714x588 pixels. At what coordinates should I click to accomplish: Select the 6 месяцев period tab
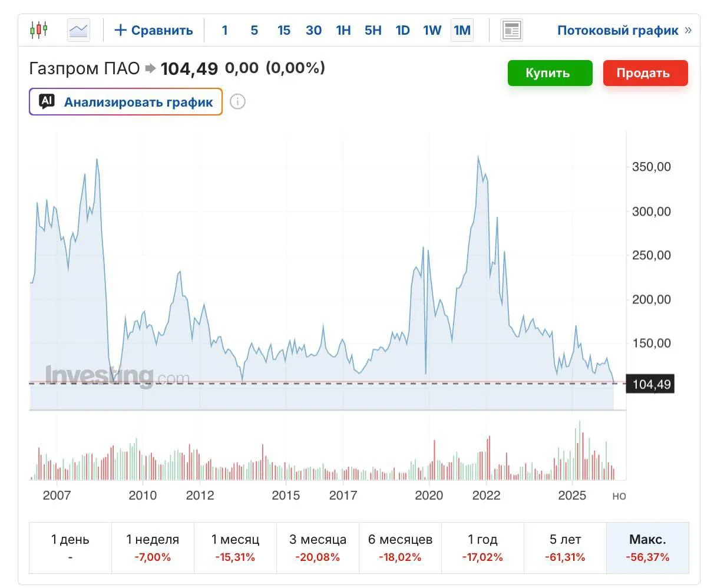[400, 547]
